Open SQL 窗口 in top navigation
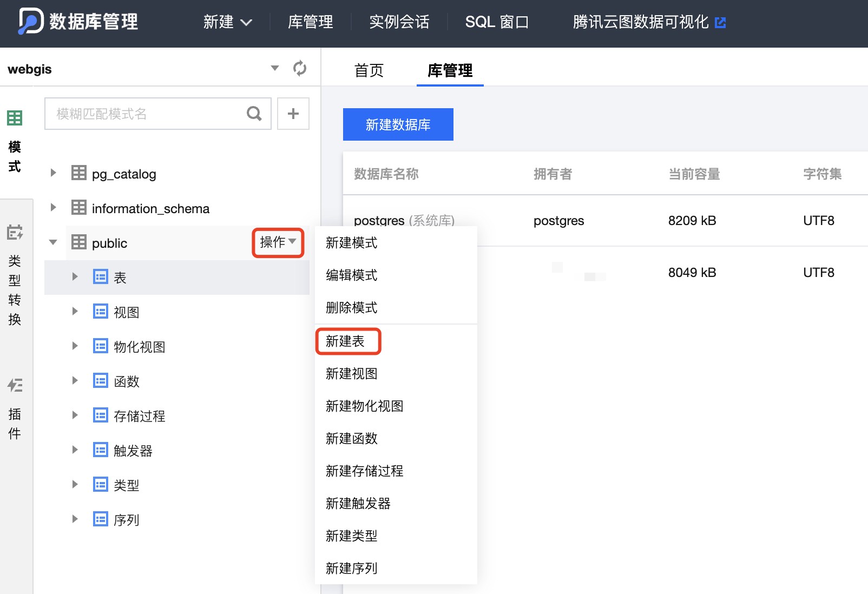This screenshot has width=868, height=594. click(497, 22)
